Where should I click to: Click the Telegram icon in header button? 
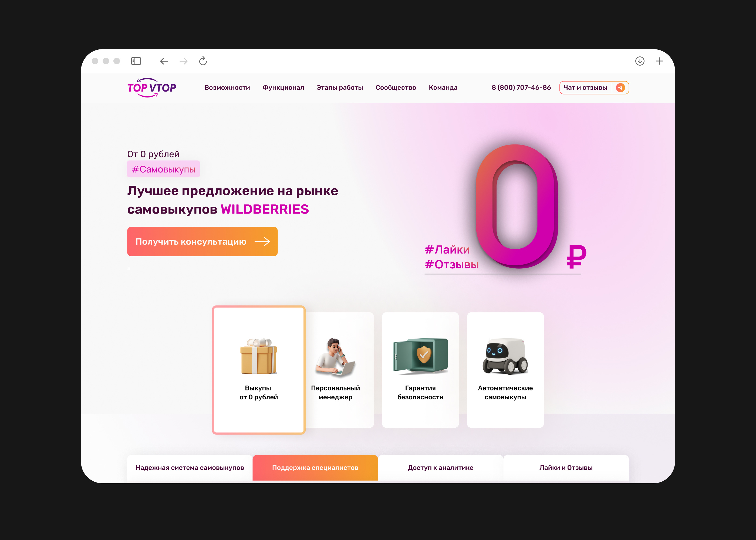620,87
